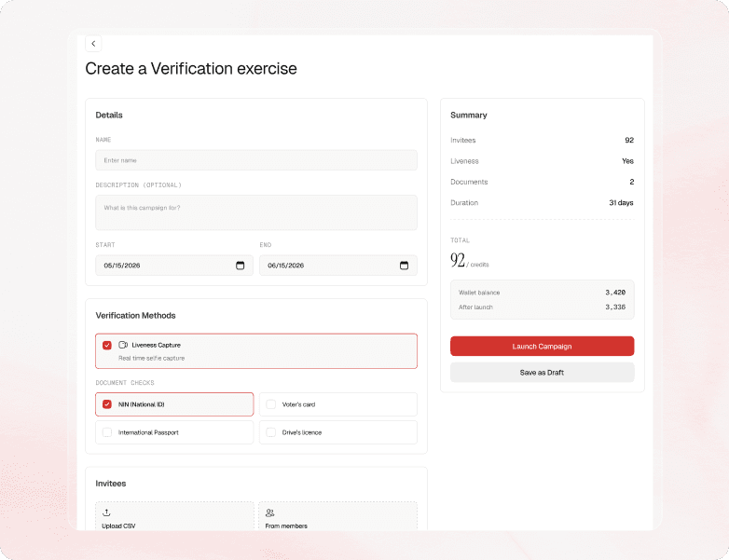Click the Upload CSV upload icon

[106, 512]
